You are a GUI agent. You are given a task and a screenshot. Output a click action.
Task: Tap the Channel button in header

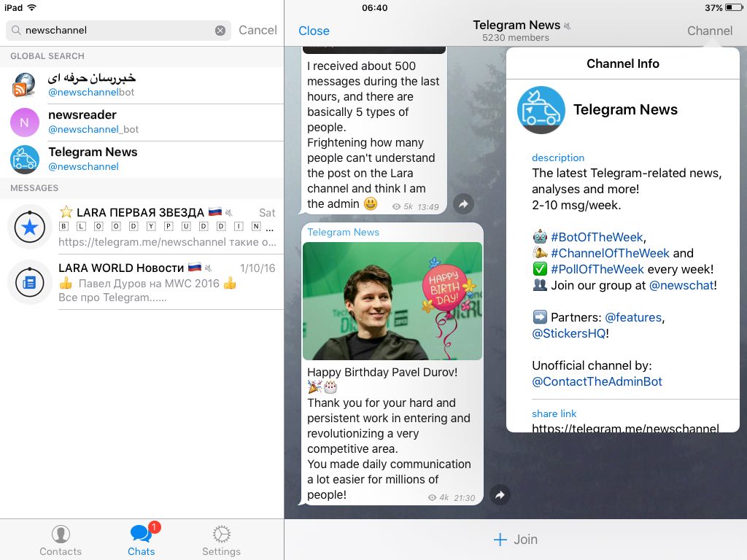pos(710,31)
